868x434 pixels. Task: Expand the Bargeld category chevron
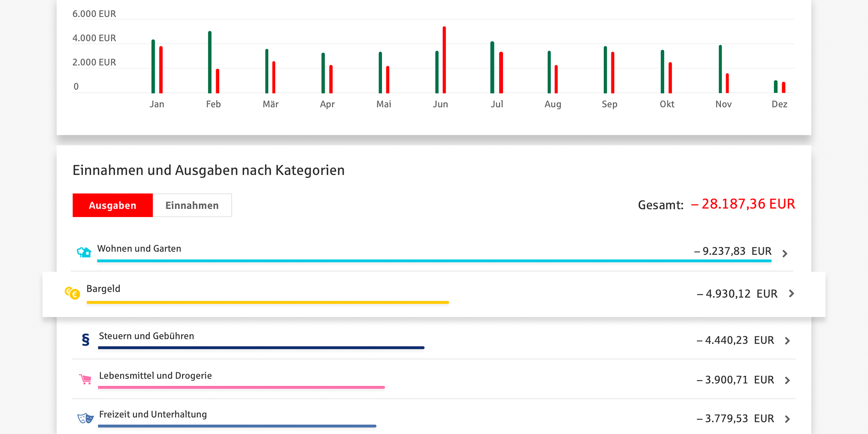(792, 294)
